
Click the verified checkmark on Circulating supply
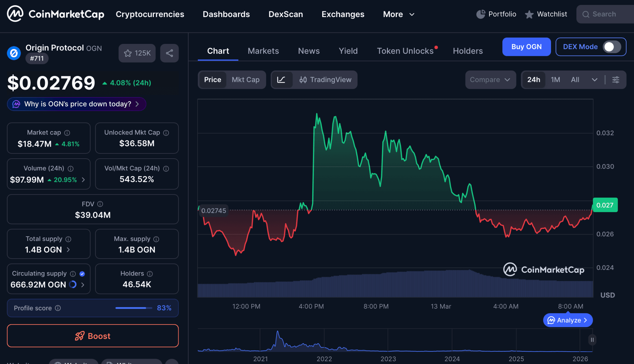[x=82, y=273]
